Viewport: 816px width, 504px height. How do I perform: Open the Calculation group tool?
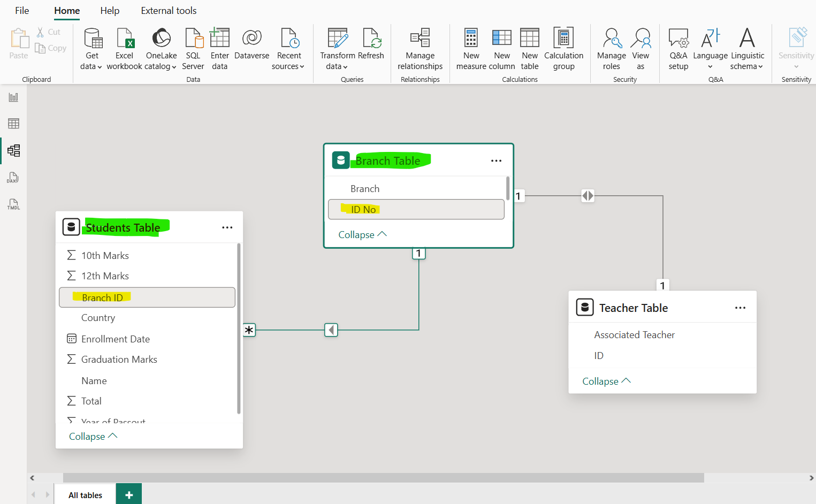(x=563, y=48)
